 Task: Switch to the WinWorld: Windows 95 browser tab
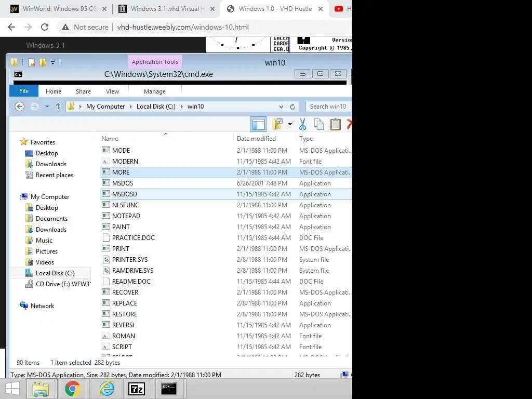pos(59,9)
